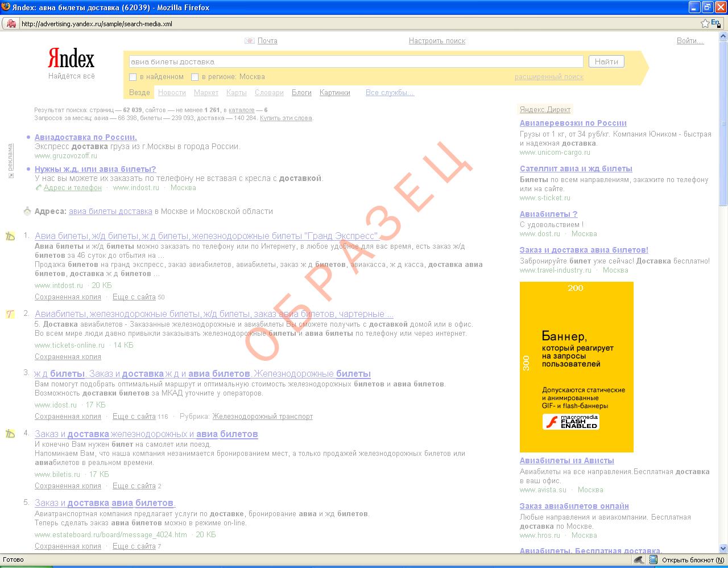Click the Войти… login link
Viewport: 728px width, 568px height.
pyautogui.click(x=690, y=40)
